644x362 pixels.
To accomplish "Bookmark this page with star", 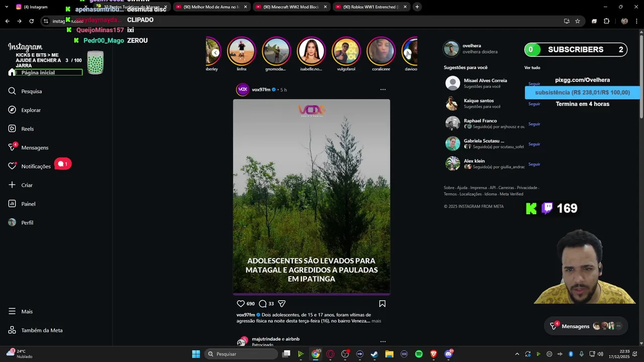I will point(578,21).
